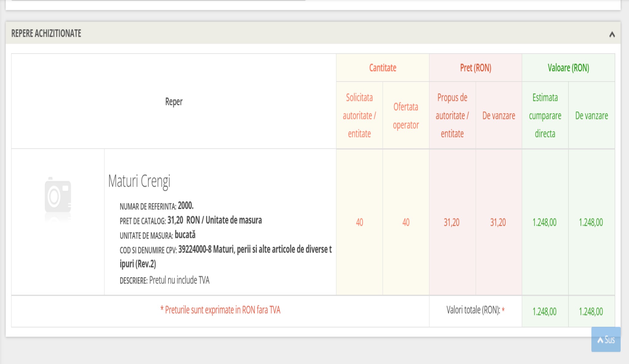
Task: Open the Maturi Crengi item title
Action: (139, 181)
